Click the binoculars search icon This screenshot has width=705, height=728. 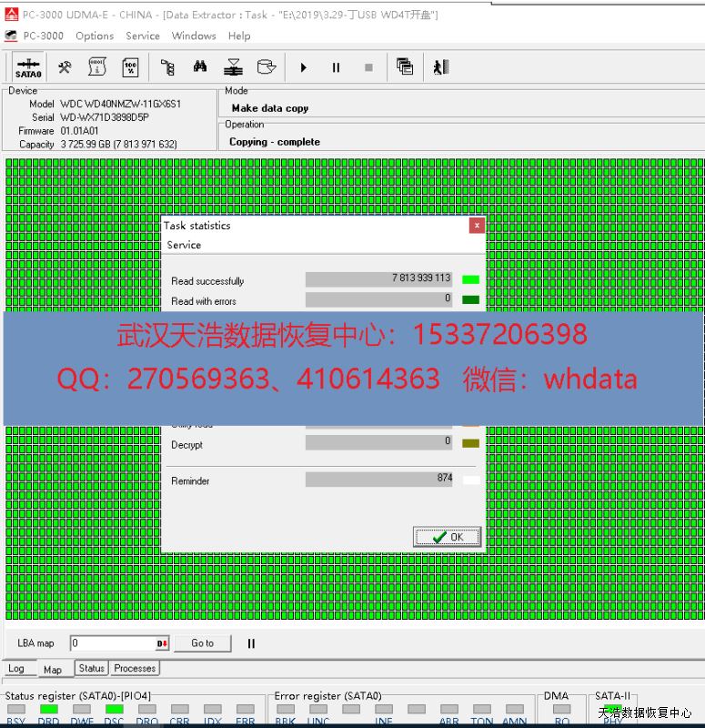coord(200,67)
